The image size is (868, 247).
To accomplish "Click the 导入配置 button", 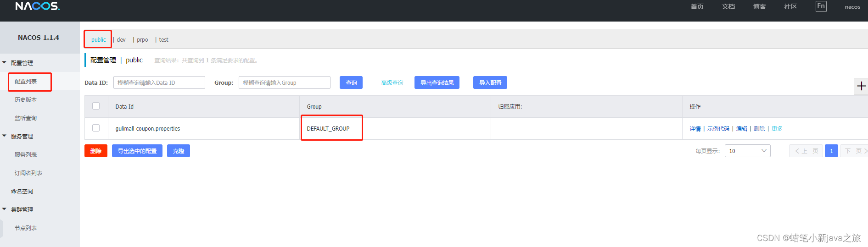I will coord(490,82).
